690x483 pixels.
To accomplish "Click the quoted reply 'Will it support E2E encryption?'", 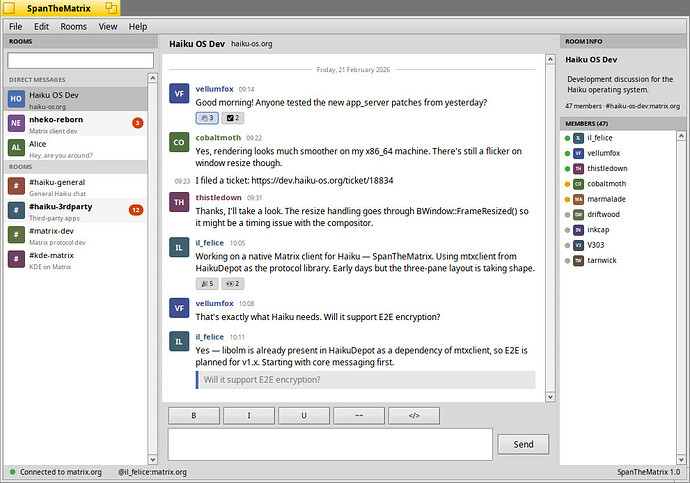I will (x=365, y=380).
